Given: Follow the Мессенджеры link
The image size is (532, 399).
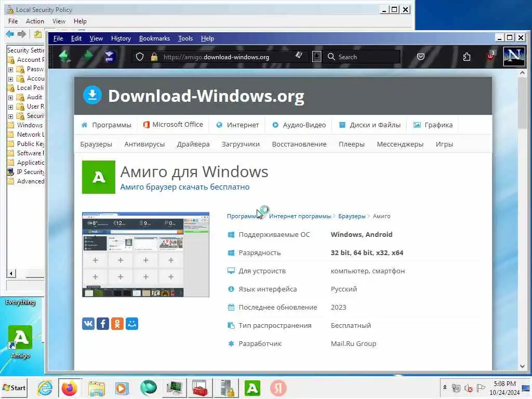Looking at the screenshot, I should [400, 144].
